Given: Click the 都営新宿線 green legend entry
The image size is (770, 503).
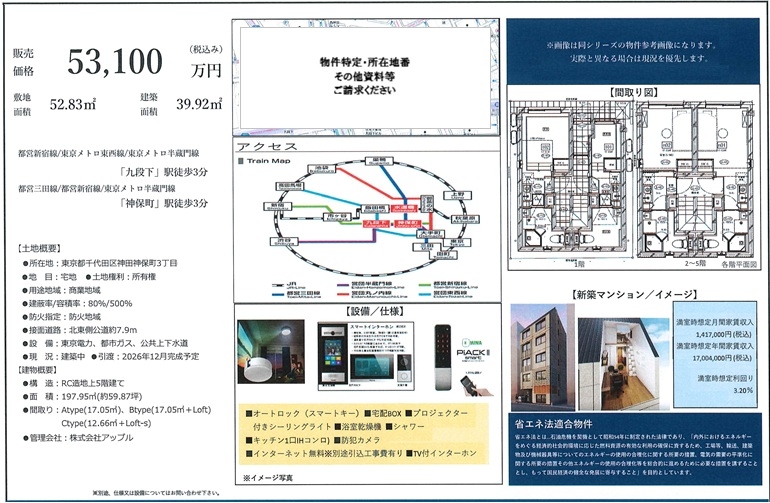Looking at the screenshot, I should (x=448, y=285).
